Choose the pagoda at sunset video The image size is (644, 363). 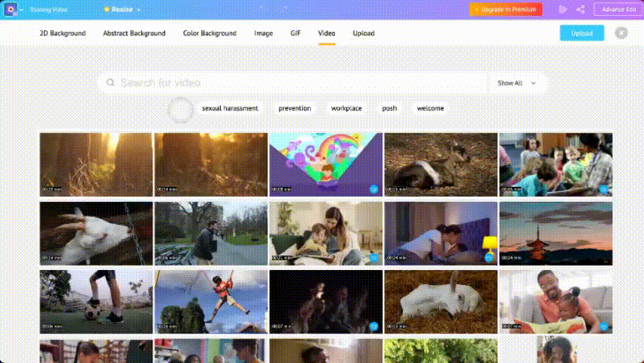556,233
